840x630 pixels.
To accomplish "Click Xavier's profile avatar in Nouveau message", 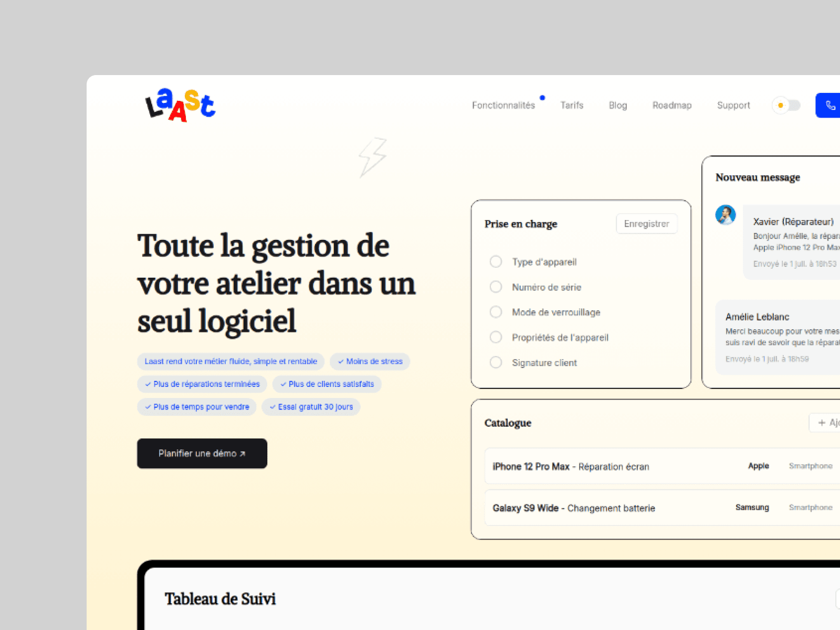I will [726, 215].
